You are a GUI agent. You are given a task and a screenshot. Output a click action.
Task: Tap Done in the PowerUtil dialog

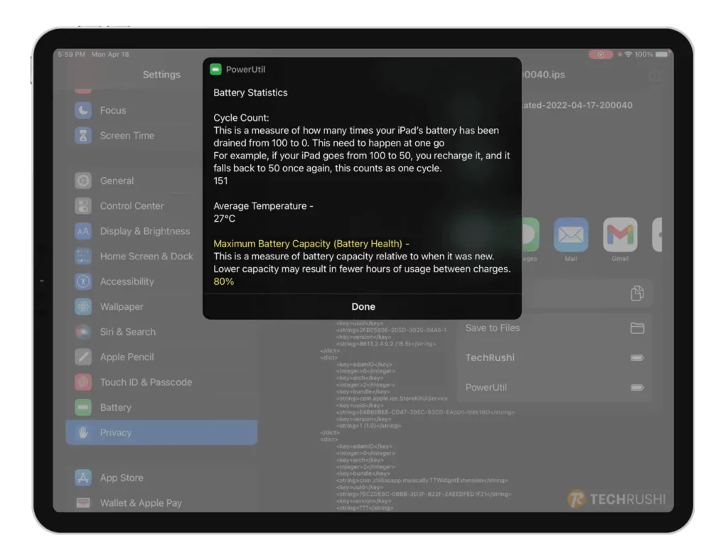click(x=363, y=307)
